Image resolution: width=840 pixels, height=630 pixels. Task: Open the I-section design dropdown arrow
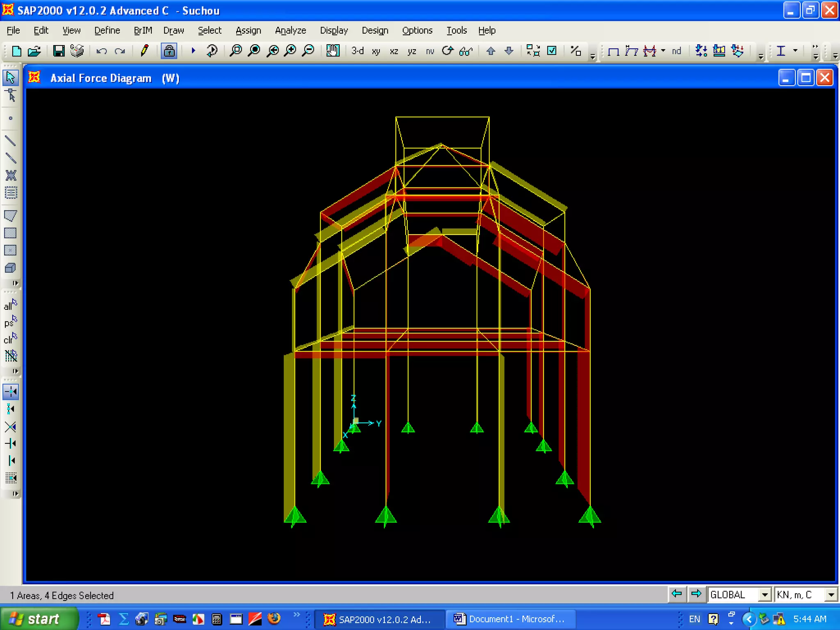795,51
